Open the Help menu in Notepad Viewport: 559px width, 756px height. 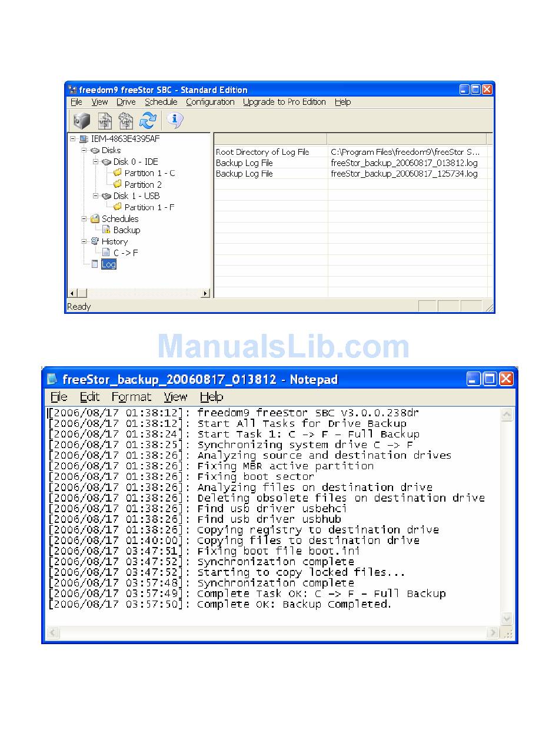coord(211,397)
